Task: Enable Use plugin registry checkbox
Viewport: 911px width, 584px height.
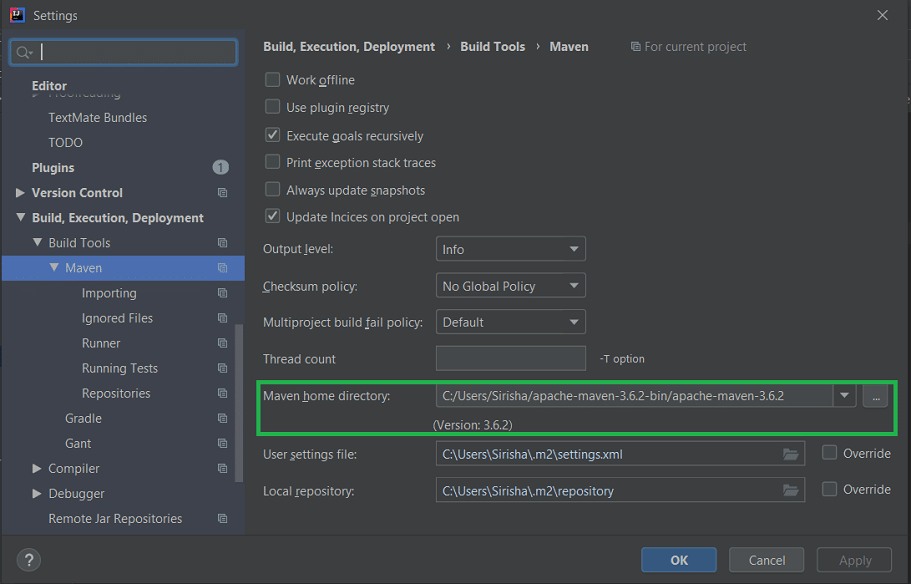Action: pyautogui.click(x=272, y=107)
